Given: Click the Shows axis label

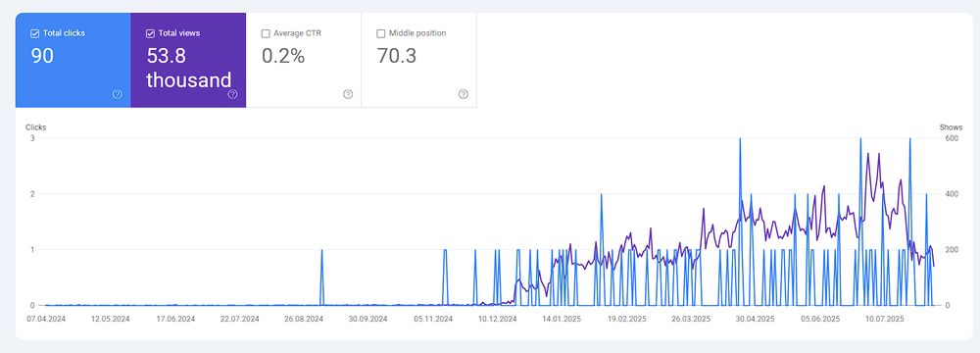Looking at the screenshot, I should [952, 127].
